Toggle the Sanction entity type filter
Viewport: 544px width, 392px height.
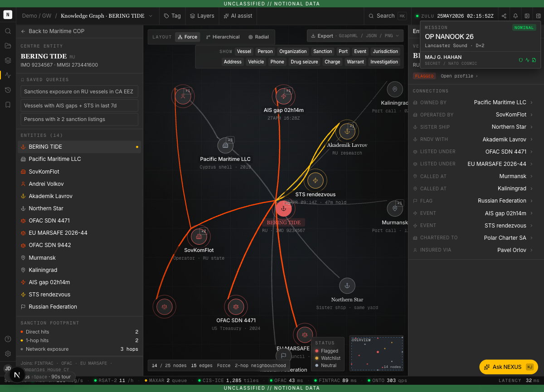click(323, 52)
